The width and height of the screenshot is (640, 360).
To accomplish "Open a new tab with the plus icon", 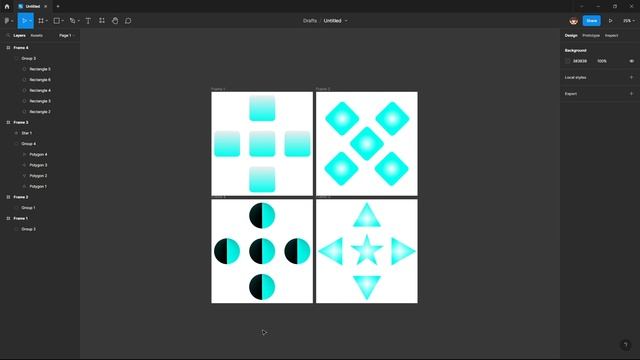I will click(x=58, y=7).
